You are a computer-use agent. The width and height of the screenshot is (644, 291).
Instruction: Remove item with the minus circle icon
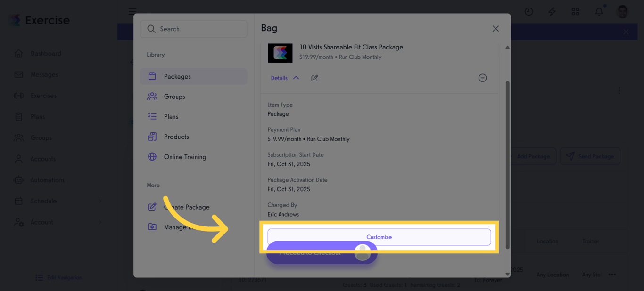point(482,78)
